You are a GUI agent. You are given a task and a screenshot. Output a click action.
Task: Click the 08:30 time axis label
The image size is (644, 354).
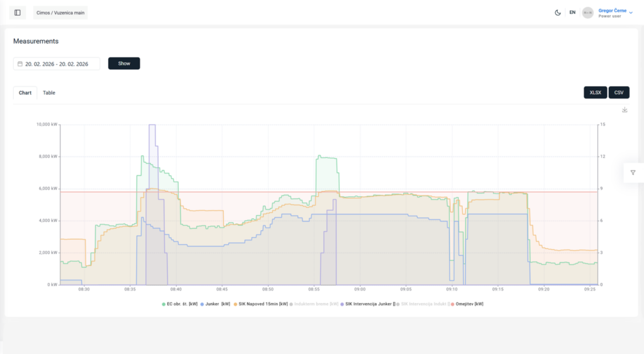[x=84, y=289]
